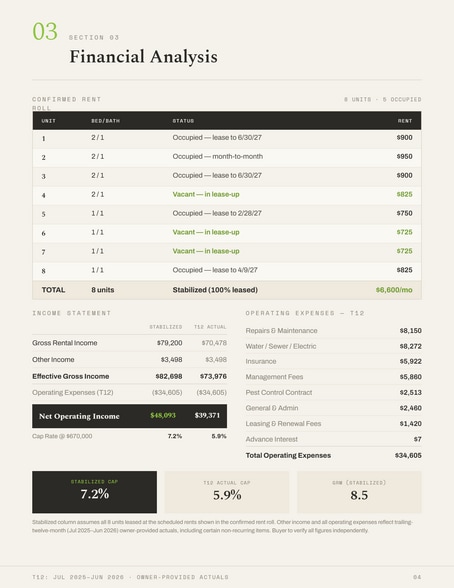
Task: Click the GRM (Stabilized) 8.5 card
Action: (x=359, y=492)
